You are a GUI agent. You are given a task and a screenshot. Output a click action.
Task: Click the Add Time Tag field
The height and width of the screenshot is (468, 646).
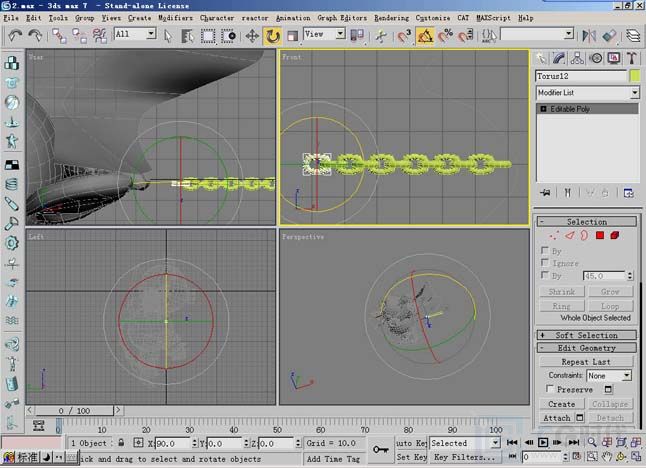[x=333, y=459]
